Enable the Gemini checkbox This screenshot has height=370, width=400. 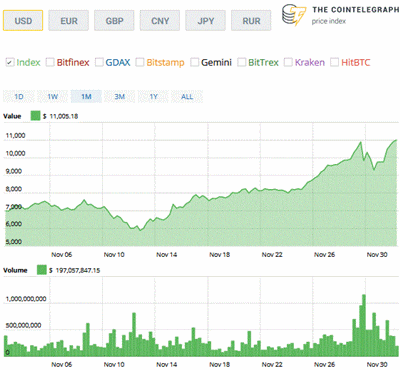[x=195, y=62]
